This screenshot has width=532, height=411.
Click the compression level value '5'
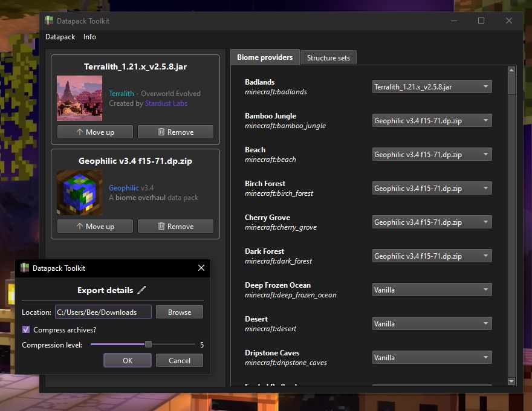[202, 345]
